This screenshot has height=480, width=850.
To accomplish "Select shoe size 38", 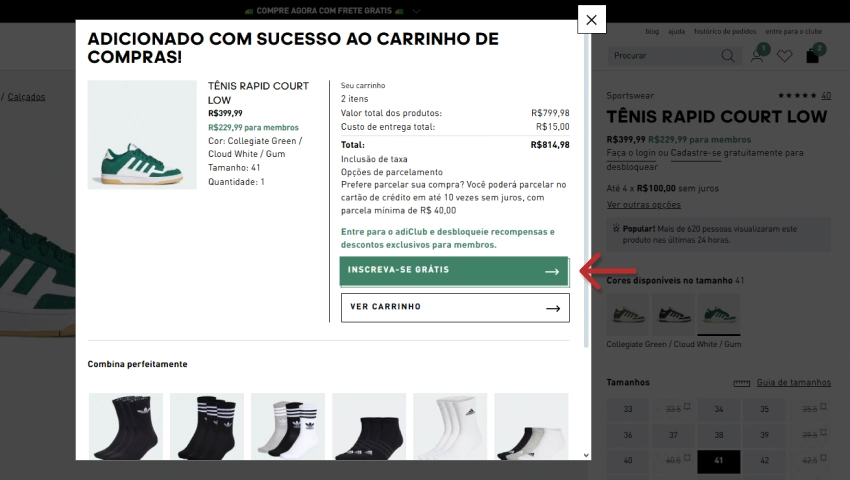I will (719, 435).
